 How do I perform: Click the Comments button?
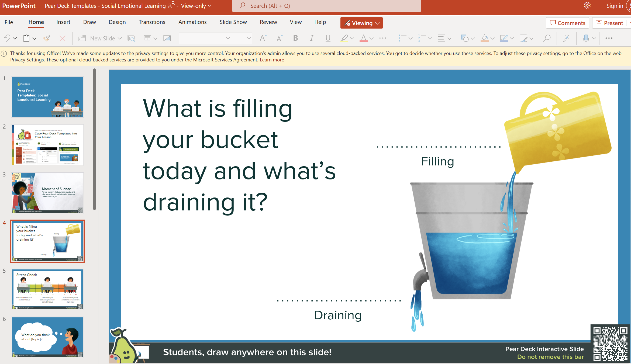click(567, 23)
